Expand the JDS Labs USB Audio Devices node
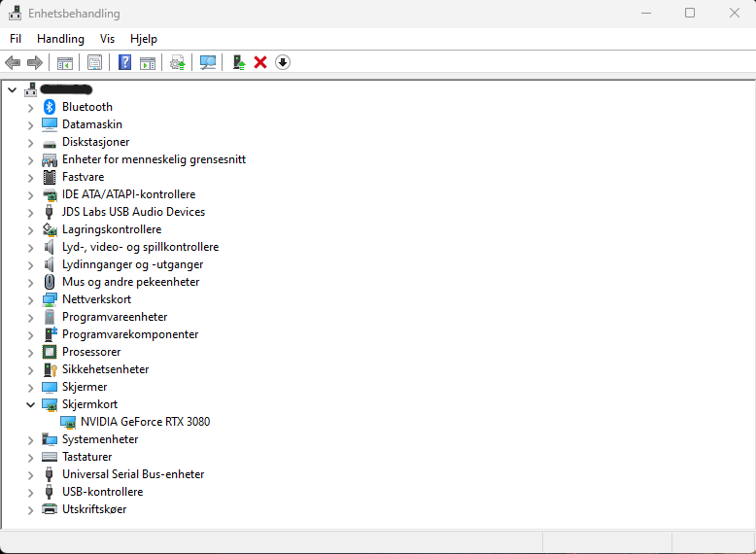 point(30,213)
